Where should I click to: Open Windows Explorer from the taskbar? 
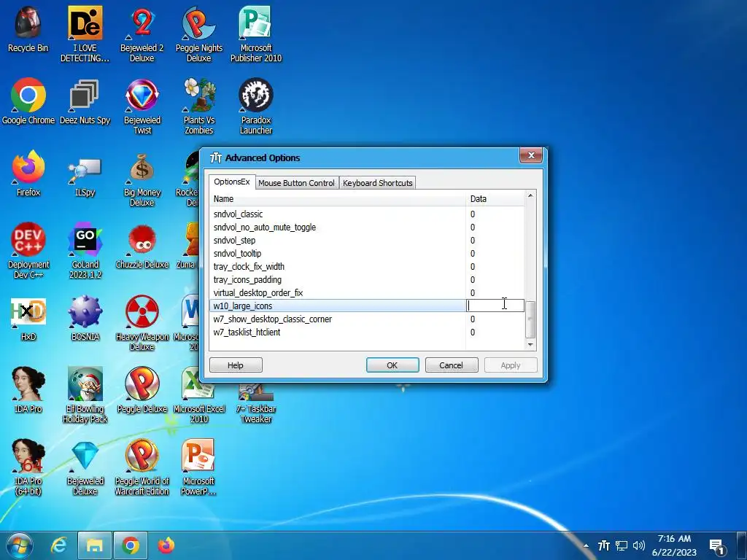click(94, 545)
